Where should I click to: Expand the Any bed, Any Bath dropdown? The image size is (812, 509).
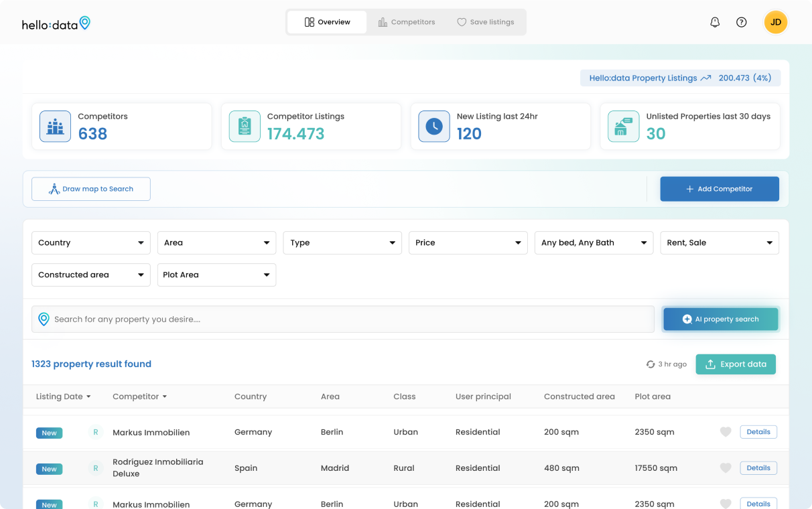point(594,242)
